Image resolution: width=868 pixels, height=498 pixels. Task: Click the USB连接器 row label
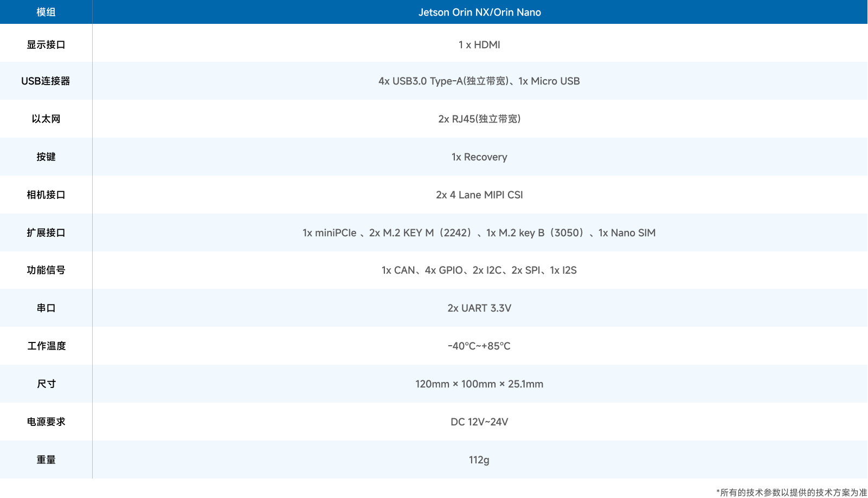click(46, 81)
